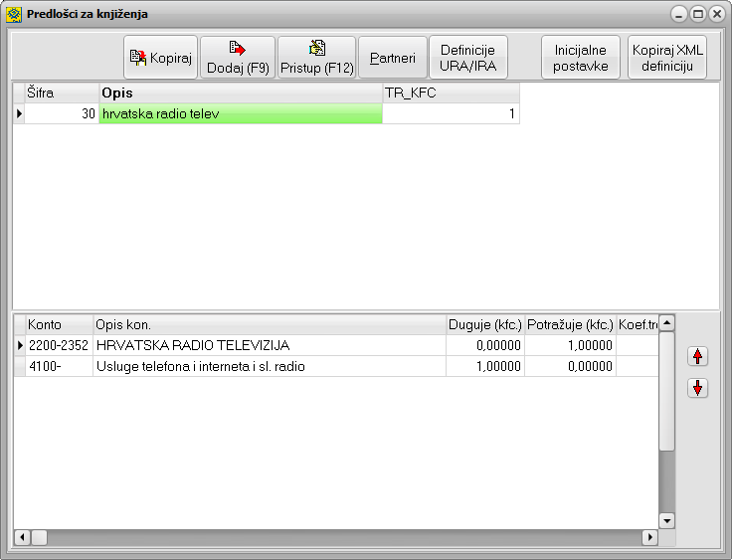This screenshot has height=560, width=732.
Task: Click the Opis column header
Action: coord(240,93)
